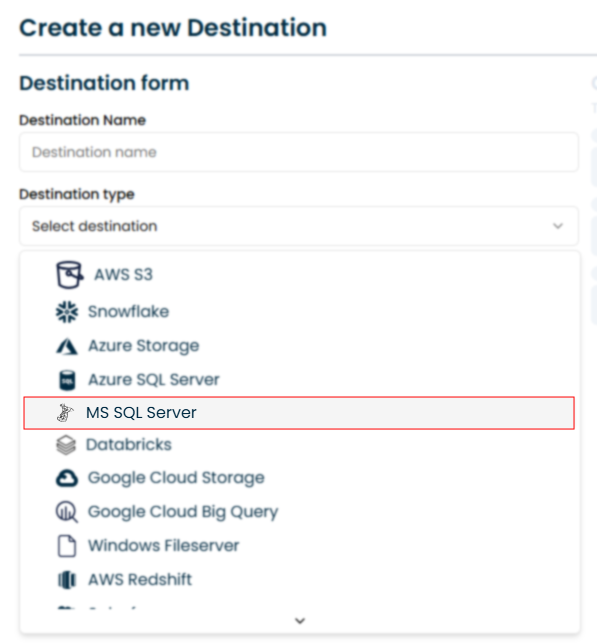Click the chevron on Destination type field
597x644 pixels.
[x=558, y=226]
